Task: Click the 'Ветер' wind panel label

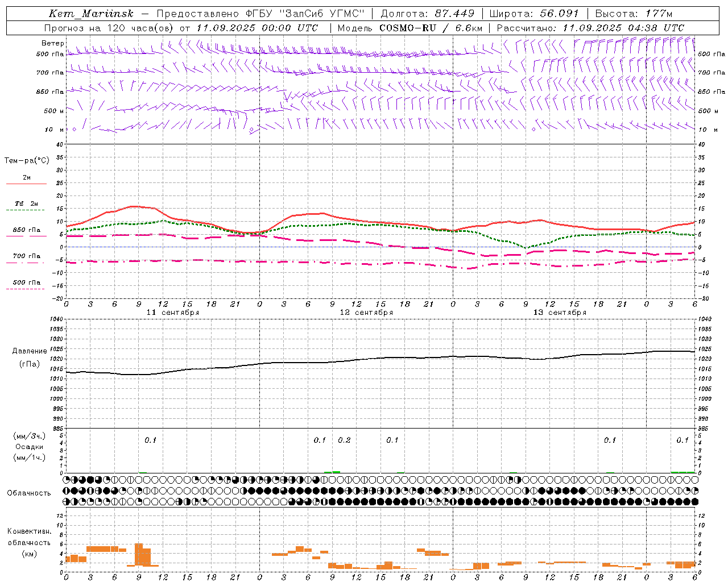Action: pyautogui.click(x=53, y=43)
